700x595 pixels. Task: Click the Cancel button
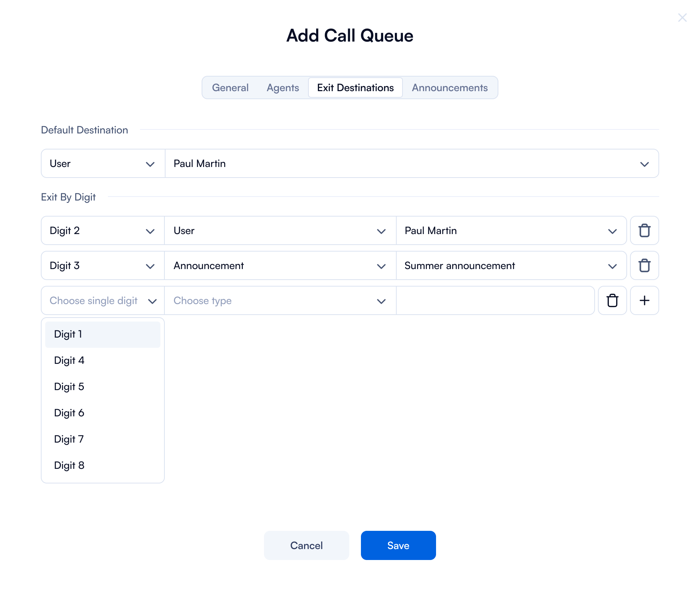(306, 545)
